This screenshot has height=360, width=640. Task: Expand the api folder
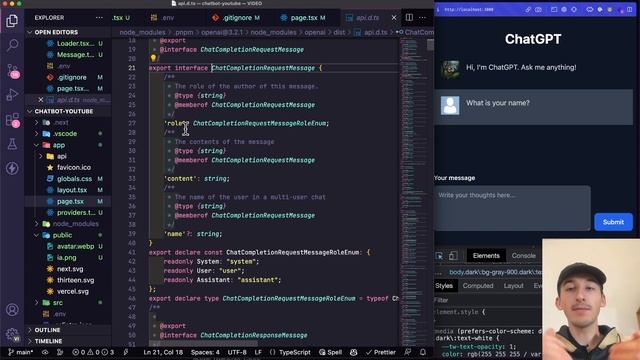(62, 156)
